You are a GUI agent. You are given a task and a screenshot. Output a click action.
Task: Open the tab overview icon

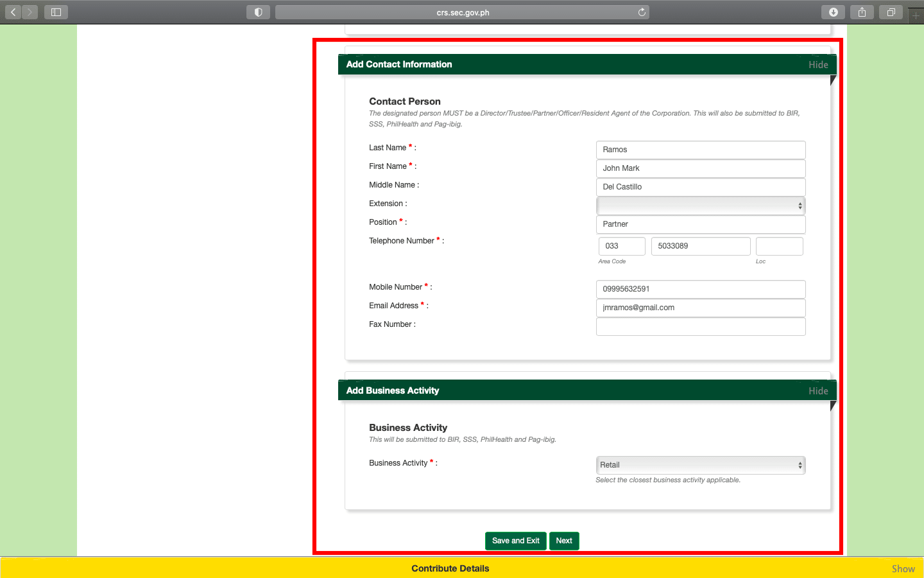(891, 12)
